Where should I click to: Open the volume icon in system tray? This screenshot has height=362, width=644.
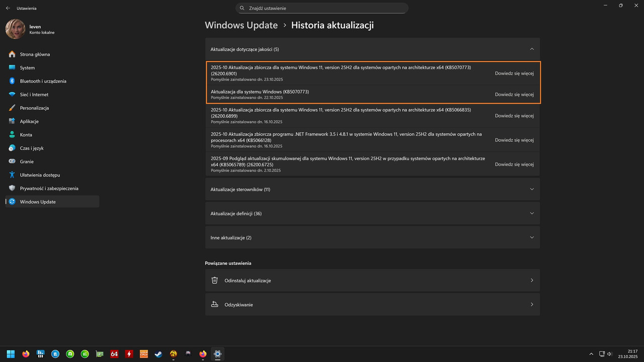pos(609,354)
